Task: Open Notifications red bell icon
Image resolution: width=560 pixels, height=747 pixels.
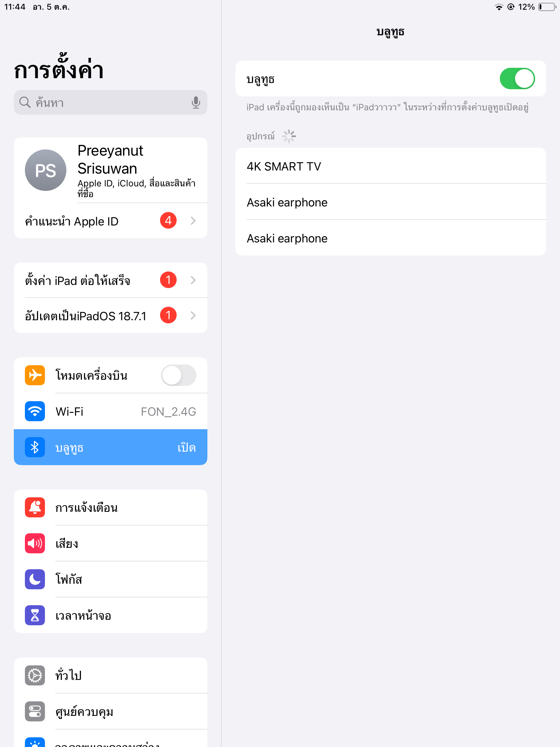Action: click(35, 507)
